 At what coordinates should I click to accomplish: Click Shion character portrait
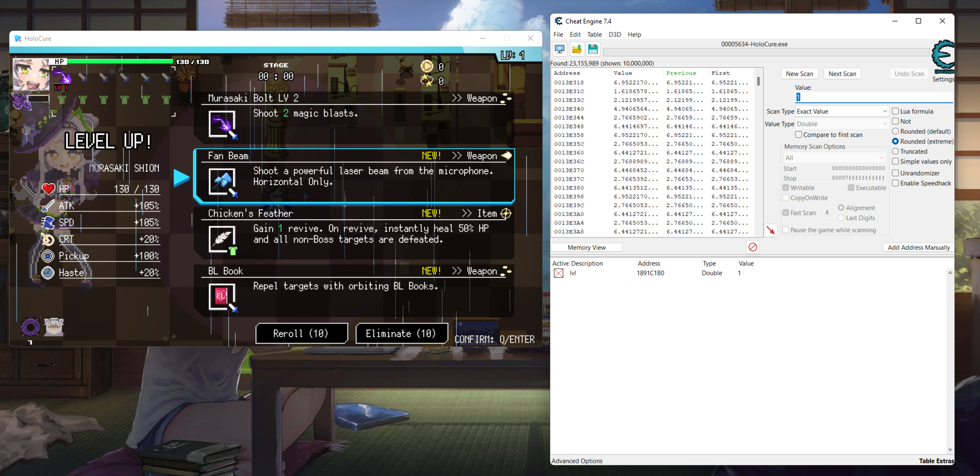click(x=31, y=74)
